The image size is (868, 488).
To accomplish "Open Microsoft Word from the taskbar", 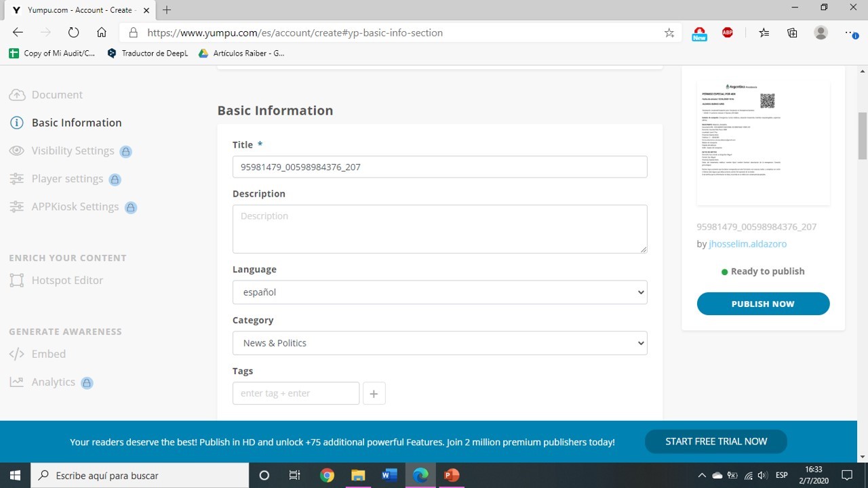I will tap(389, 475).
